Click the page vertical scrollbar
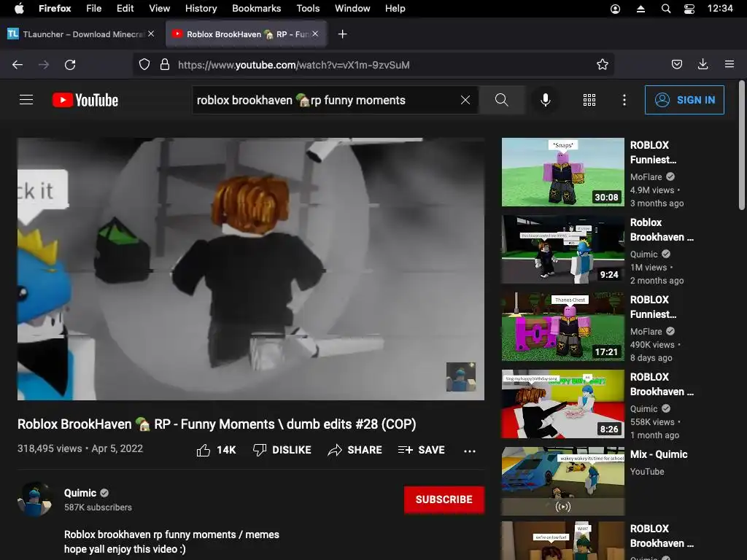Viewport: 747px width, 560px height. click(741, 145)
